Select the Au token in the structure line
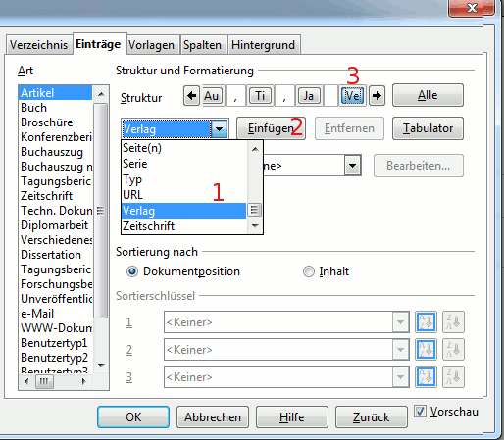The height and width of the screenshot is (440, 504). click(x=211, y=96)
